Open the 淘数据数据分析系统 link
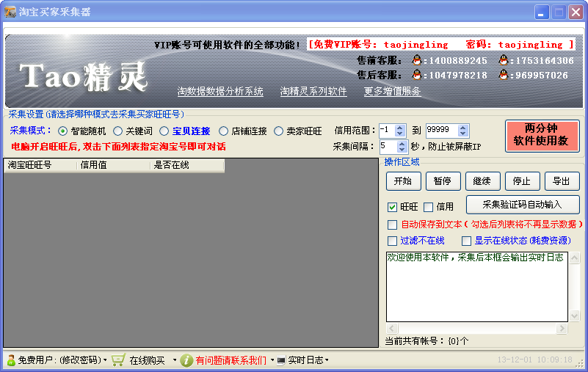Image resolution: width=588 pixels, height=372 pixels. [220, 92]
